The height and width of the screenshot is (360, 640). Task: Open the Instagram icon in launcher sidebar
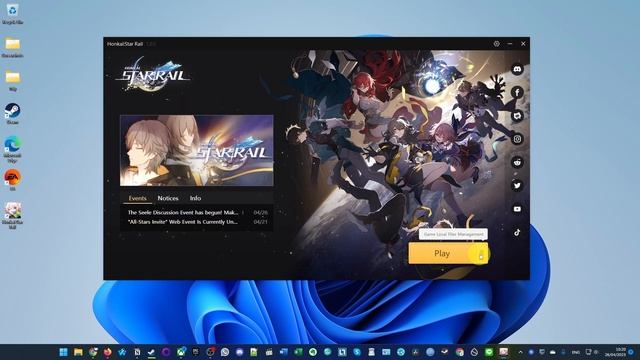pos(517,139)
